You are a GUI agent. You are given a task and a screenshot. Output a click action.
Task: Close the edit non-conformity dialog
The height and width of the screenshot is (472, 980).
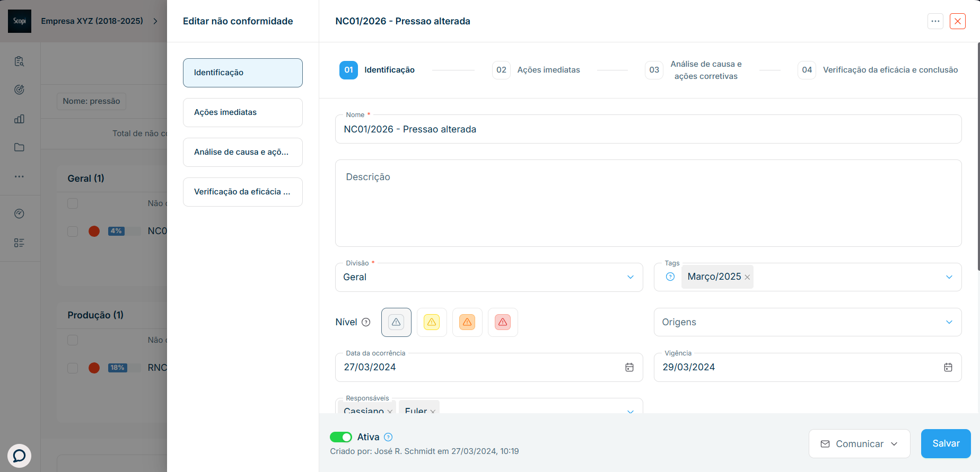(x=958, y=21)
